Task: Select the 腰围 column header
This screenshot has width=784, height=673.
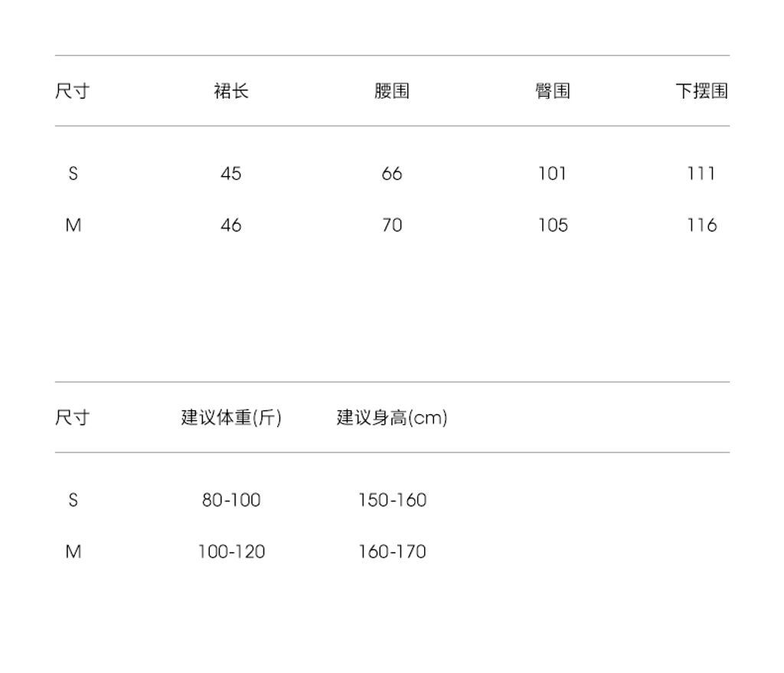Action: (x=391, y=91)
